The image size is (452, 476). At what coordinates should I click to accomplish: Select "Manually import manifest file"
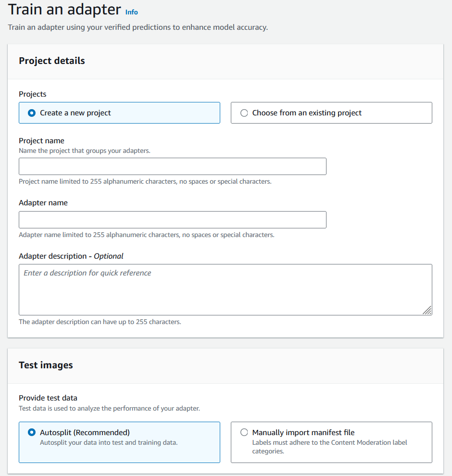point(244,432)
